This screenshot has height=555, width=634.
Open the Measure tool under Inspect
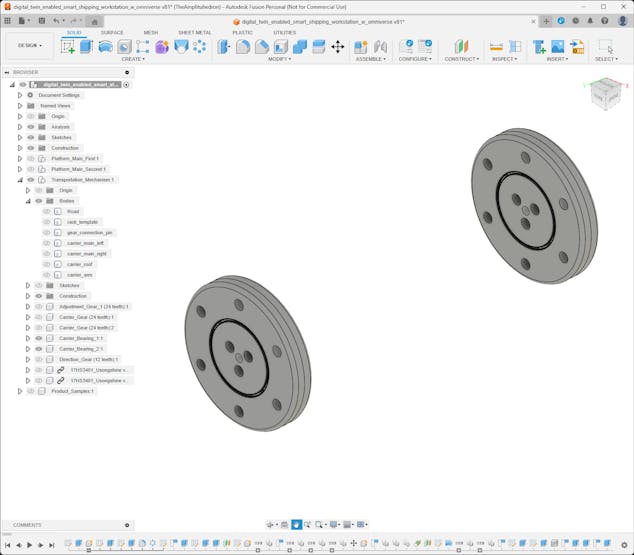(x=496, y=47)
